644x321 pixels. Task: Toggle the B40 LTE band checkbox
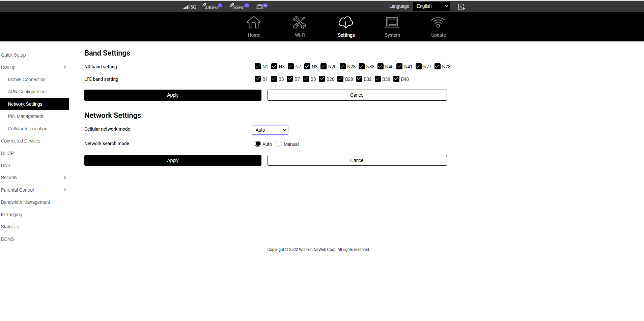(x=396, y=79)
